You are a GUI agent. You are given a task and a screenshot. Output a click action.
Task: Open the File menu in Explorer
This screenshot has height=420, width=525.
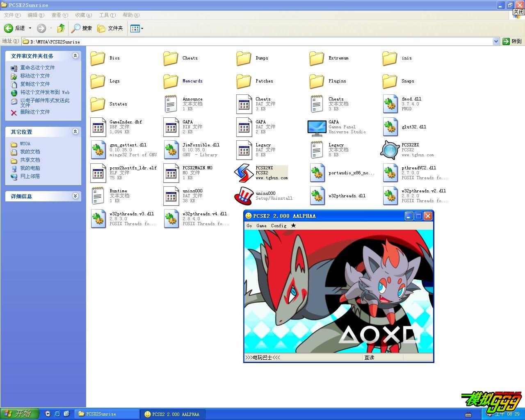coord(12,15)
